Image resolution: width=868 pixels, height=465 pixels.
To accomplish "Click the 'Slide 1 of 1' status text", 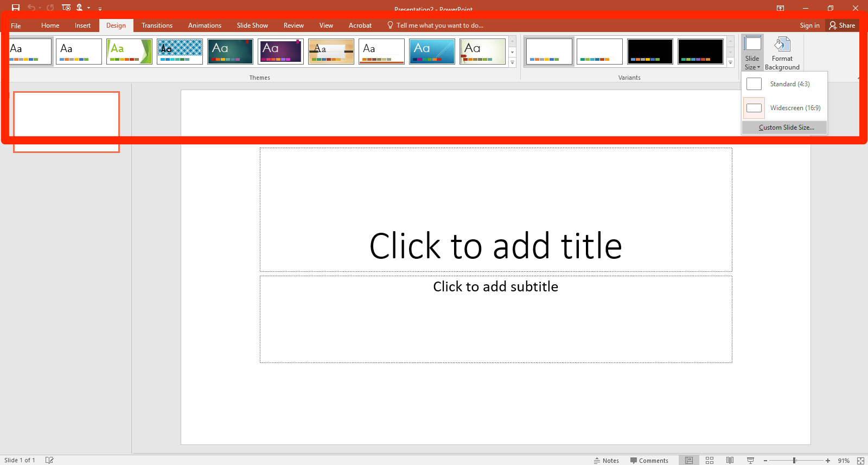I will [x=20, y=460].
